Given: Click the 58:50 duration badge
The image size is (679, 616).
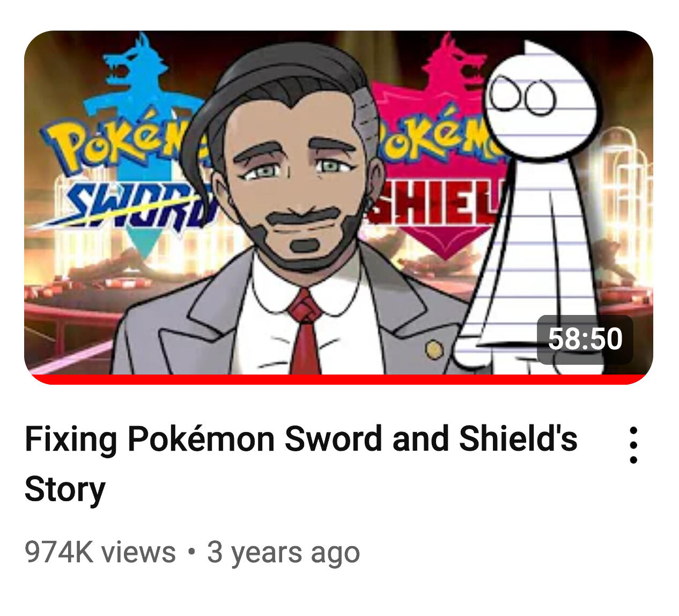Looking at the screenshot, I should click(585, 340).
